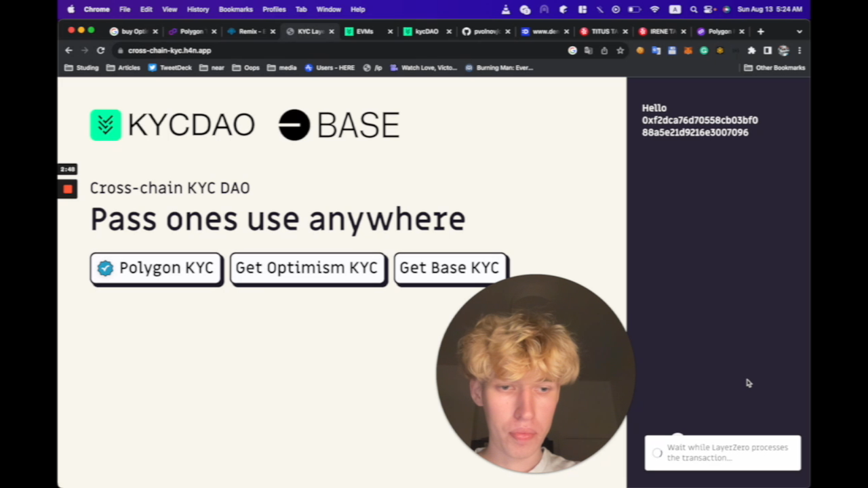This screenshot has width=868, height=488.
Task: Toggle the Chrome side panel icon
Action: [x=768, y=50]
